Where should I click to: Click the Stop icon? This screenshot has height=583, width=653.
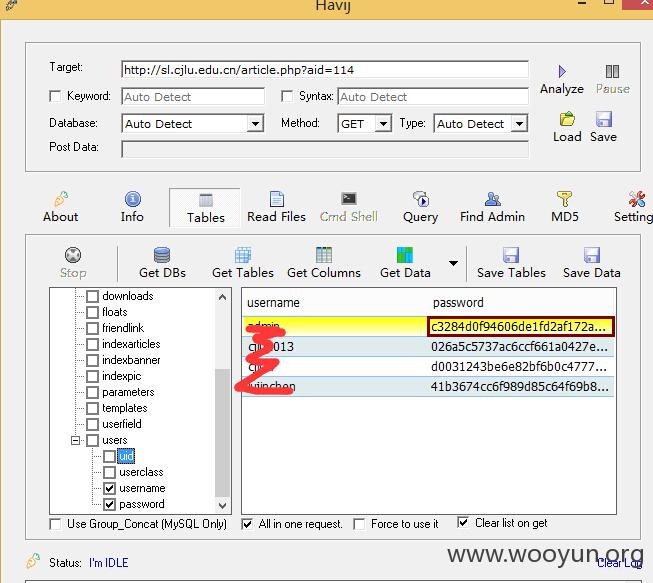(x=73, y=255)
